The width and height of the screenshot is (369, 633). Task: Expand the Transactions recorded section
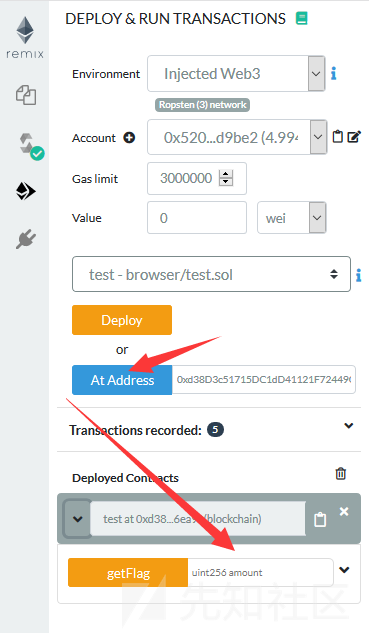(348, 426)
